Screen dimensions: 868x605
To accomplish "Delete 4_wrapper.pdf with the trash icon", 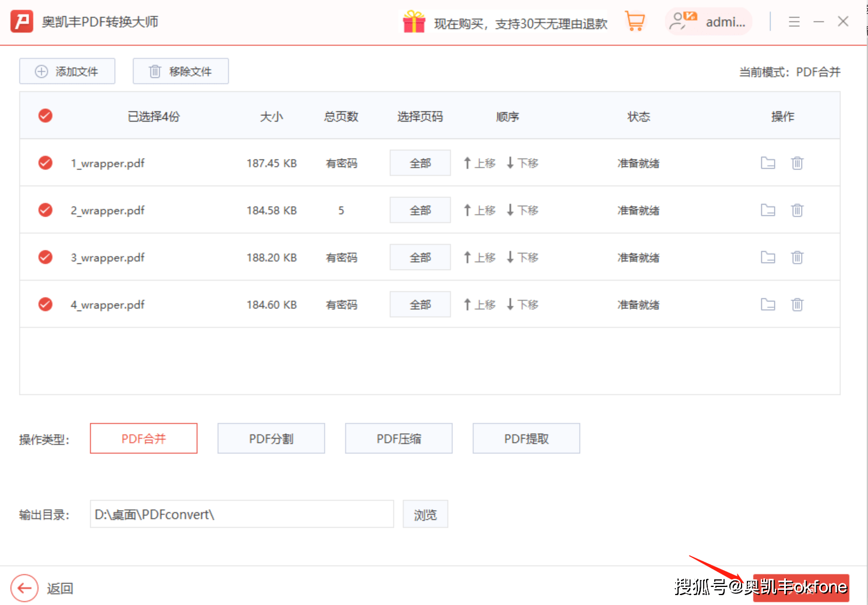I will pyautogui.click(x=798, y=305).
